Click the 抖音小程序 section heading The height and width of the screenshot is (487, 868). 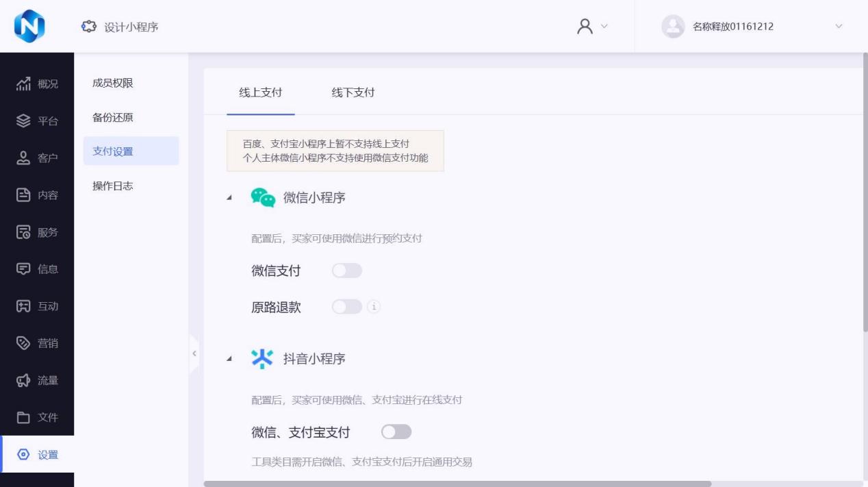point(314,358)
